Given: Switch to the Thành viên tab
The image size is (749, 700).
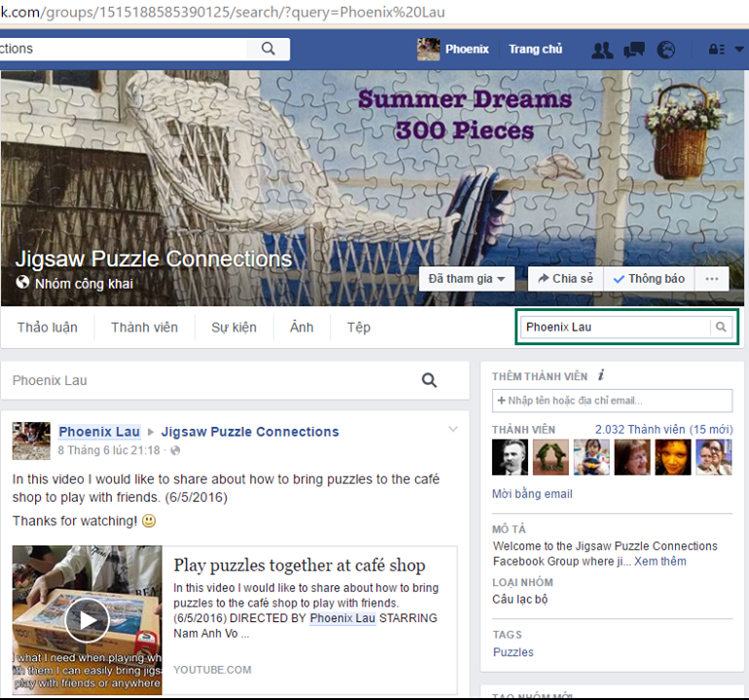Looking at the screenshot, I should (x=144, y=328).
